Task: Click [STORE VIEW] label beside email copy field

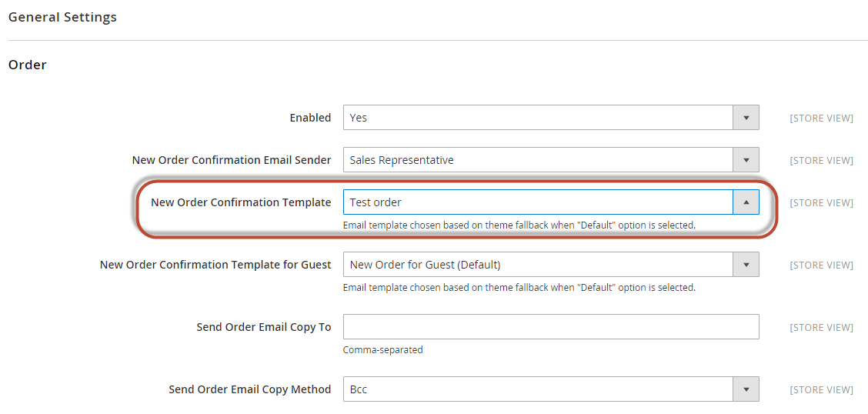Action: tap(822, 328)
